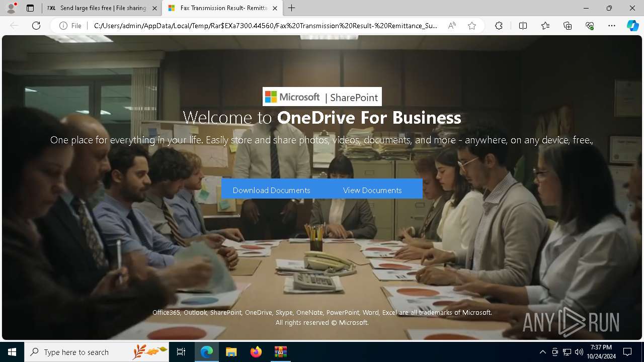The width and height of the screenshot is (644, 362).
Task: Open Extensions menu
Action: tap(499, 26)
